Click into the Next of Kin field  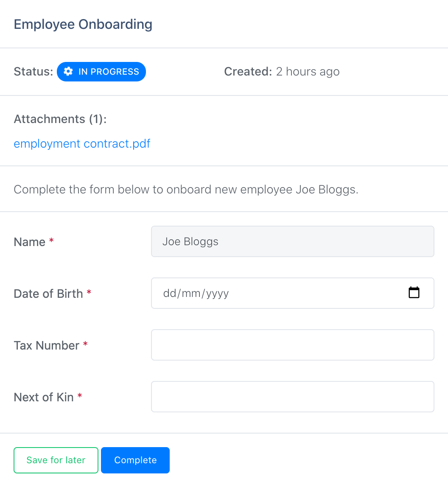pos(292,397)
